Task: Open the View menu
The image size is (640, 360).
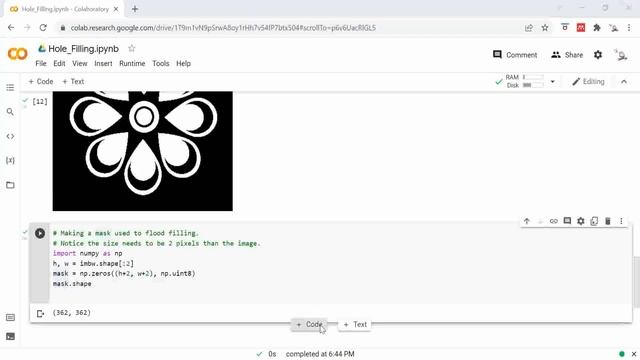Action: [x=80, y=63]
